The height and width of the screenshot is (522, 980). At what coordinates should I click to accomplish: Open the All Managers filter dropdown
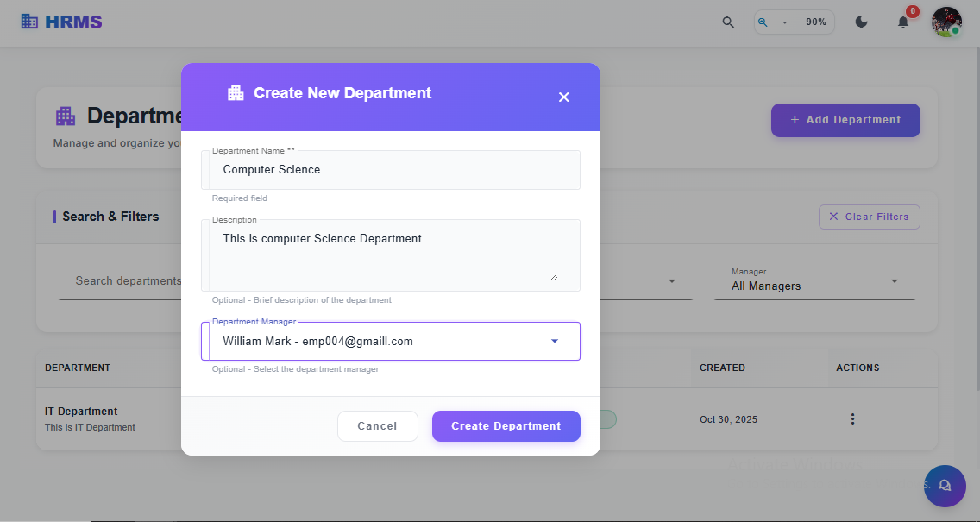[814, 282]
